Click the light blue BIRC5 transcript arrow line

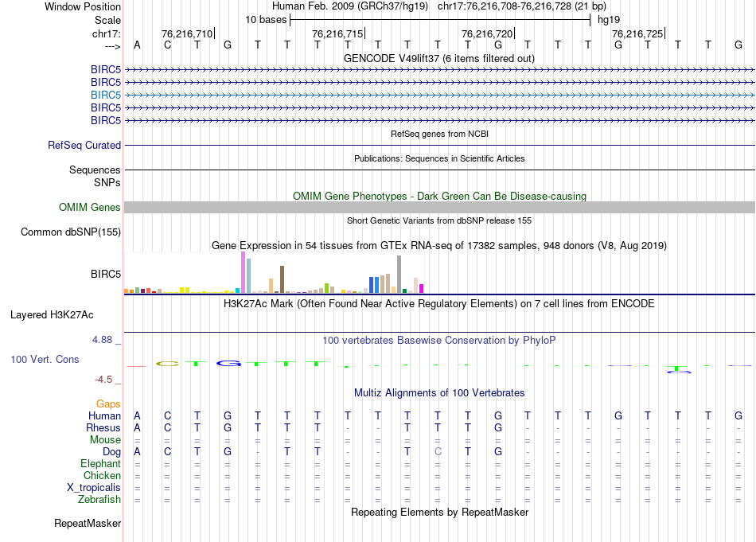click(439, 95)
